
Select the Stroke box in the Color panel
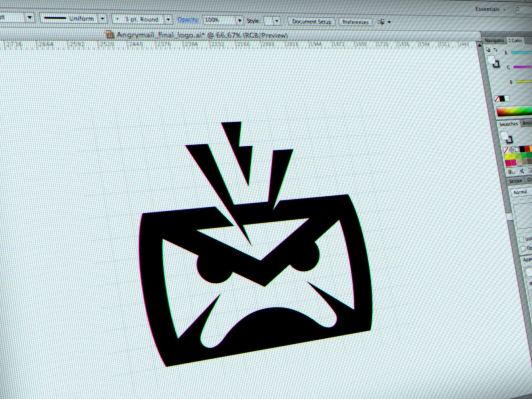tap(497, 64)
